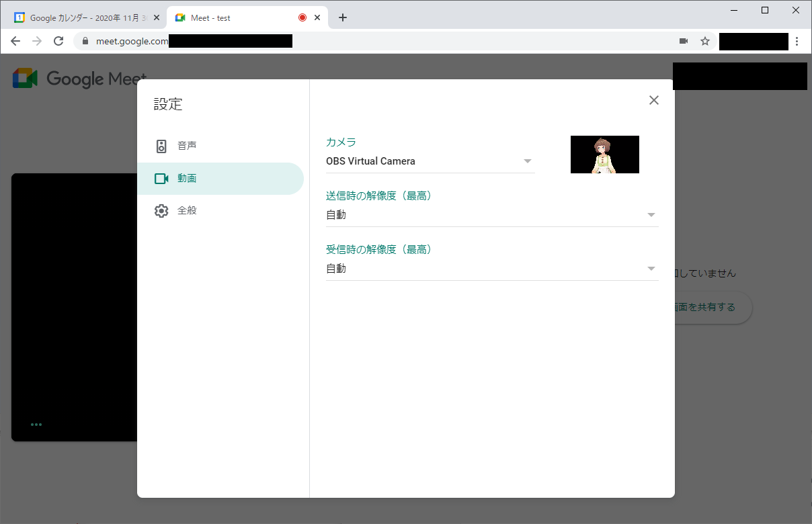Click the site lock icon in address bar
Viewport: 812px width, 524px height.
85,41
